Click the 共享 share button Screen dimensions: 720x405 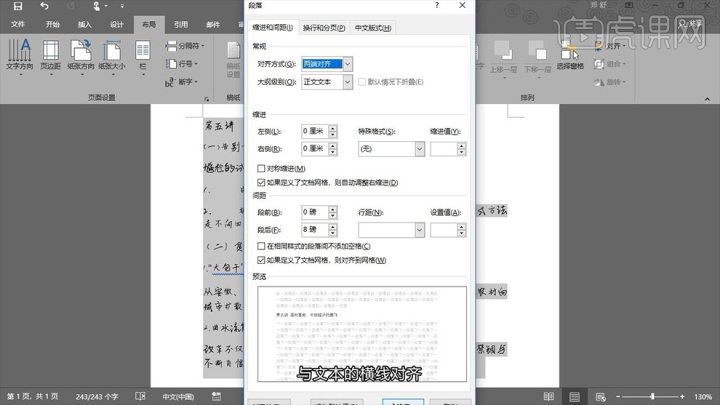click(x=691, y=23)
